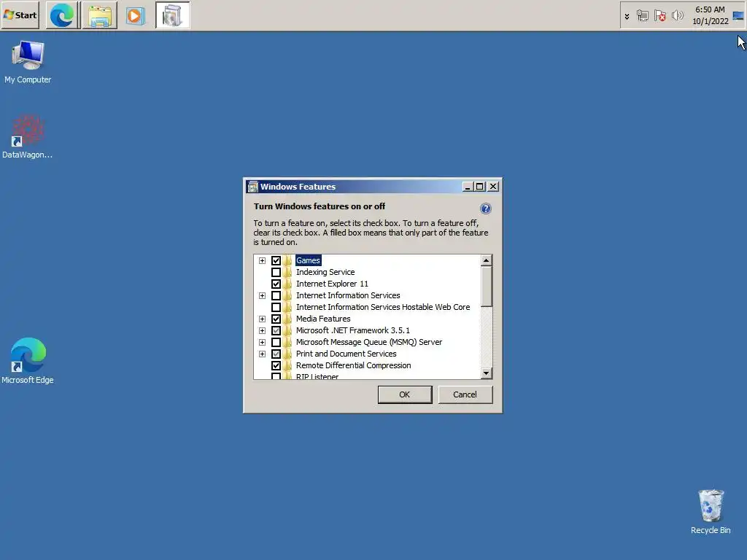Select the Windows Features taskbar button
Screen dimensions: 747x560
pyautogui.click(x=172, y=15)
